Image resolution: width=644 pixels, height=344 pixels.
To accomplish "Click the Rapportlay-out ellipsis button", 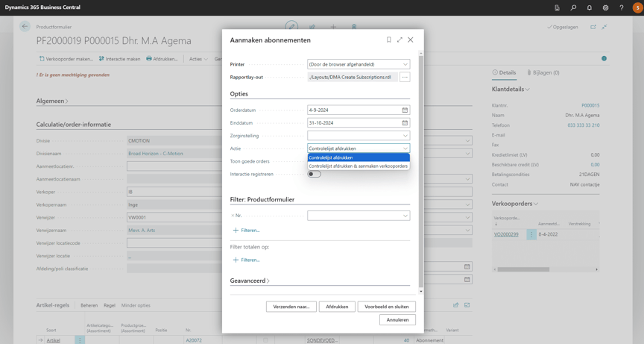I will (405, 77).
